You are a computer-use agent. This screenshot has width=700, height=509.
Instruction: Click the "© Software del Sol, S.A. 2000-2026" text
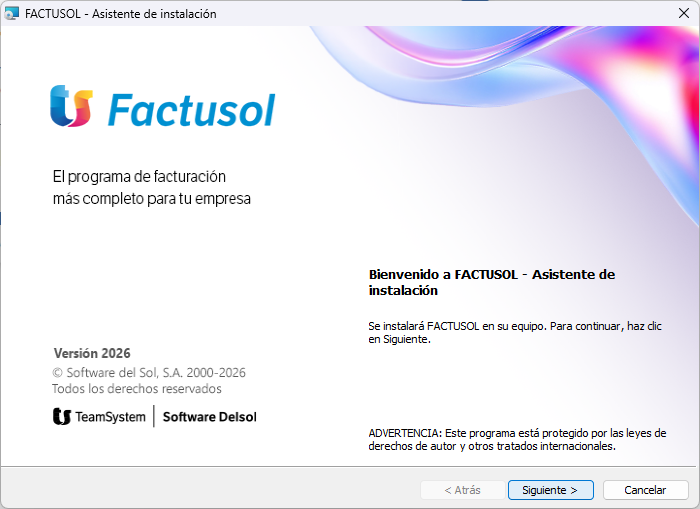tap(149, 372)
